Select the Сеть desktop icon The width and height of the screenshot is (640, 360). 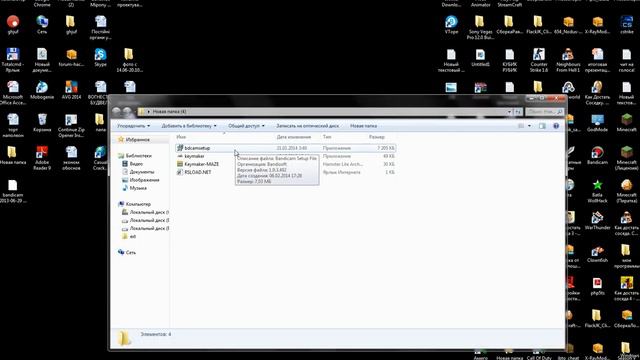(42, 24)
